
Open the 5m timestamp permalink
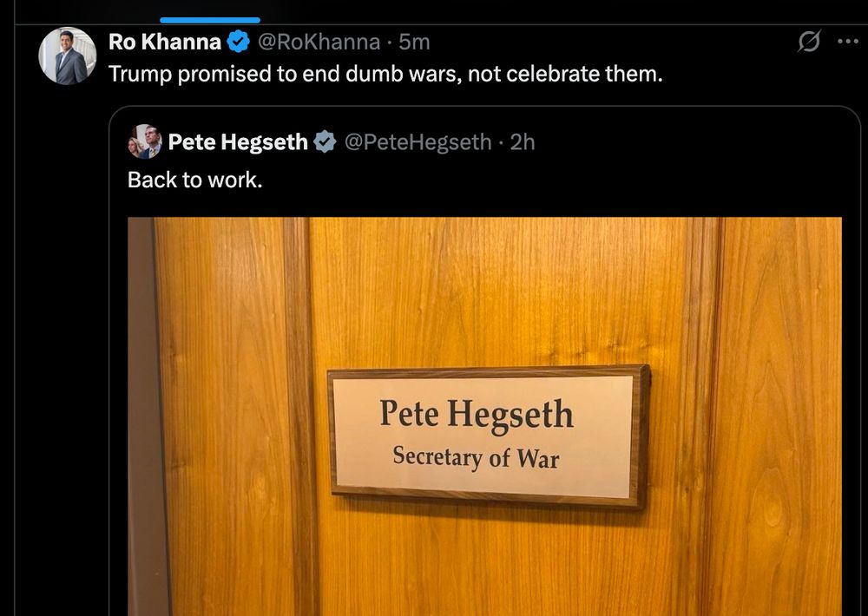(414, 42)
